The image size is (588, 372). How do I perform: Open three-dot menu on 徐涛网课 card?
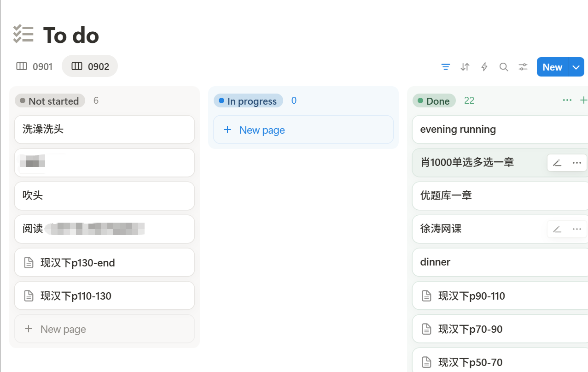(x=576, y=229)
